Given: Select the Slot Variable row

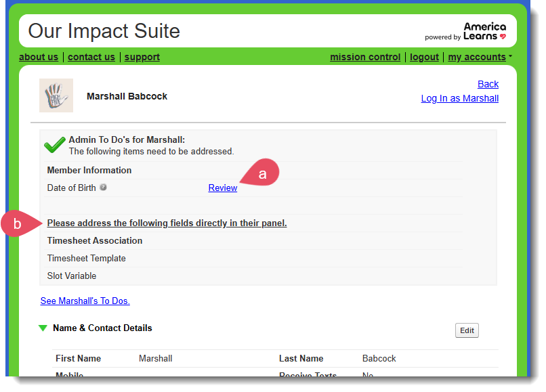Looking at the screenshot, I should (253, 276).
